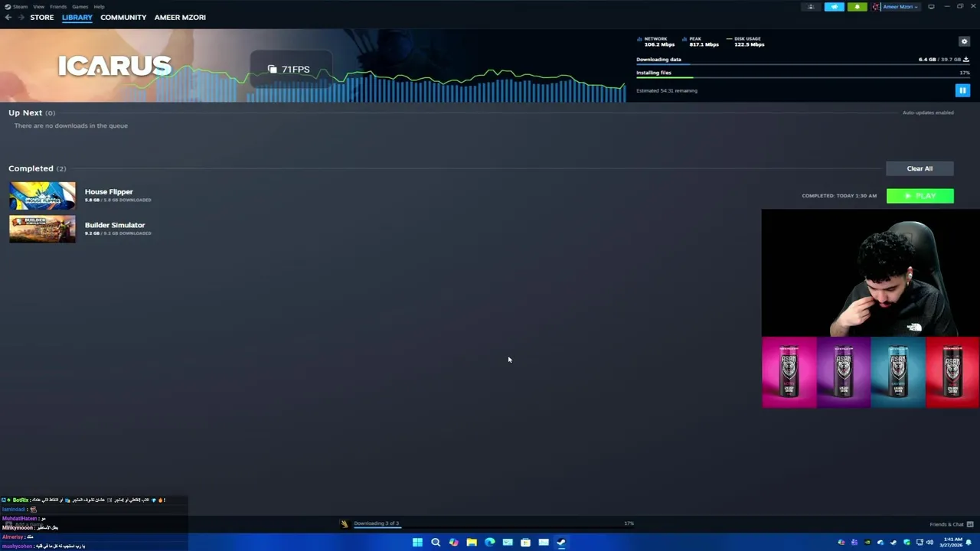Open the green notifications bell
980x551 pixels.
(857, 7)
